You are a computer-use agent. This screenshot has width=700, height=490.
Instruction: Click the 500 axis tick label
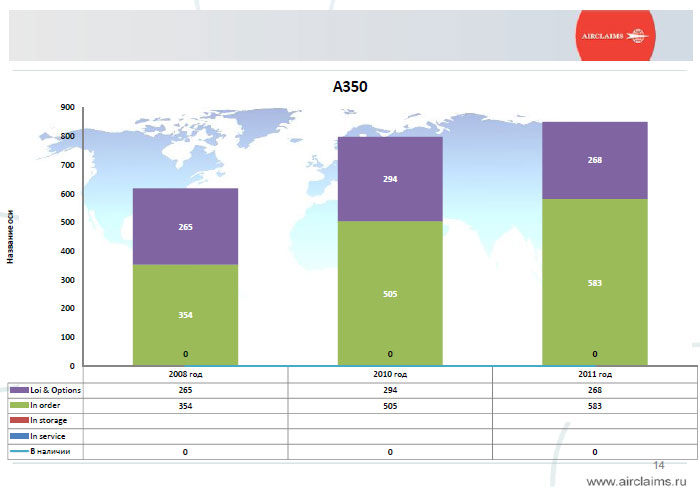[x=67, y=222]
